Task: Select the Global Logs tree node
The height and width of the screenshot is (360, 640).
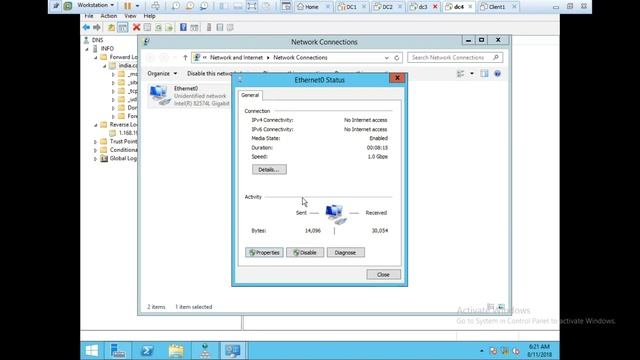Action: [119, 158]
